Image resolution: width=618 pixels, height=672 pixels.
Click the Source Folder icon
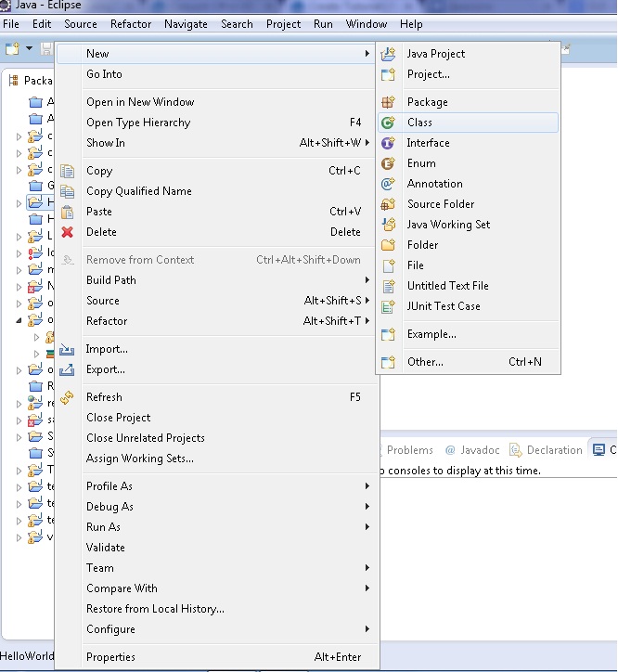pyautogui.click(x=388, y=204)
